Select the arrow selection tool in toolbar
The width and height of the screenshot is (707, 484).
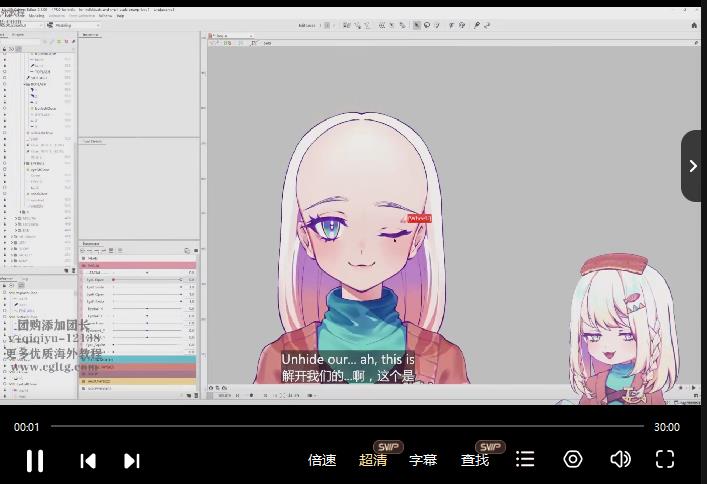pyautogui.click(x=417, y=25)
